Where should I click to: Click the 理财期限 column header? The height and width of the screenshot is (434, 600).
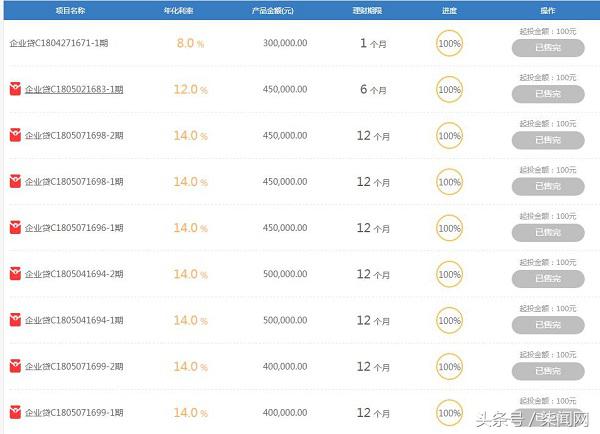click(367, 11)
